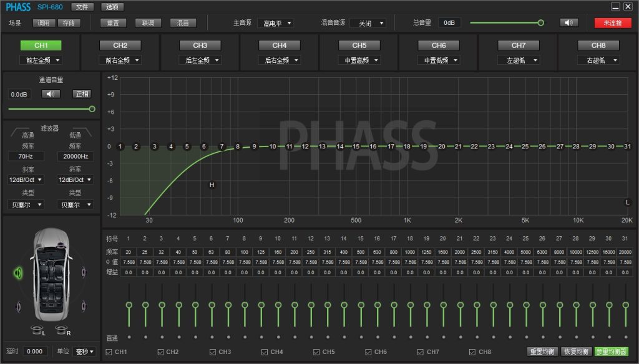Image resolution: width=639 pixels, height=364 pixels.
Task: Select EQ node 8 on the response curve
Action: click(x=238, y=146)
